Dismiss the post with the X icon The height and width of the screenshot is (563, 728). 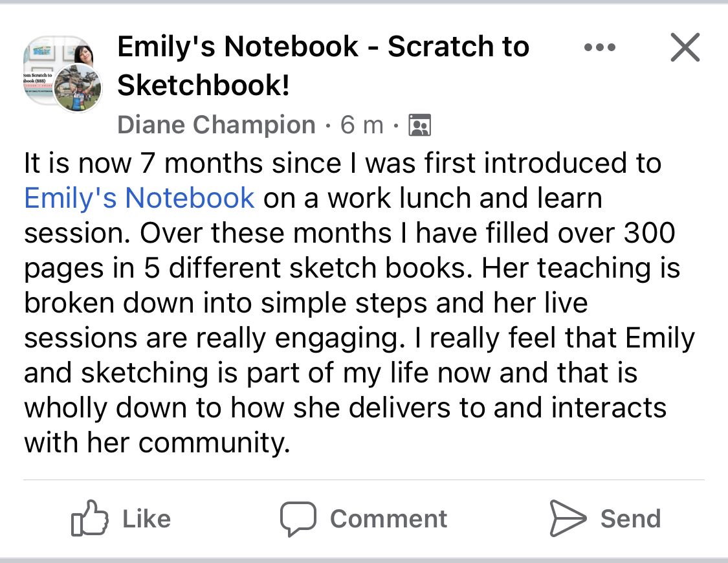(685, 47)
